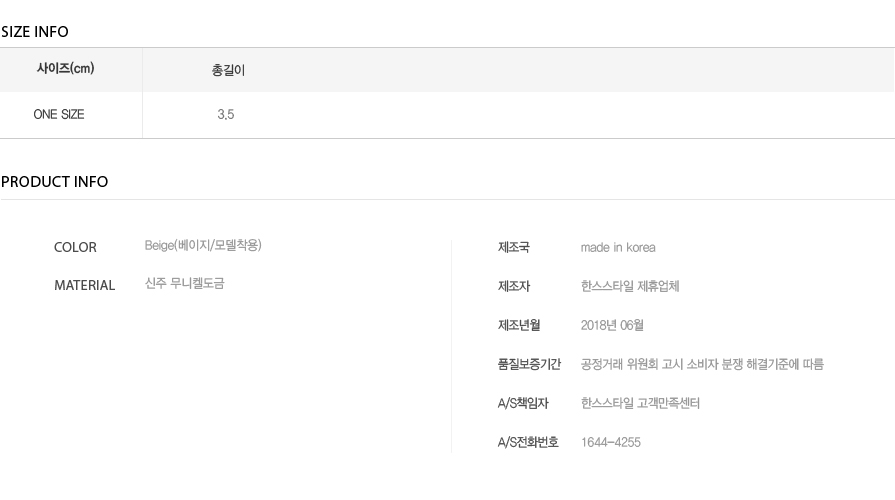This screenshot has height=500, width=895.
Task: Click the 한스스타일 고객만족센터 text
Action: [640, 403]
